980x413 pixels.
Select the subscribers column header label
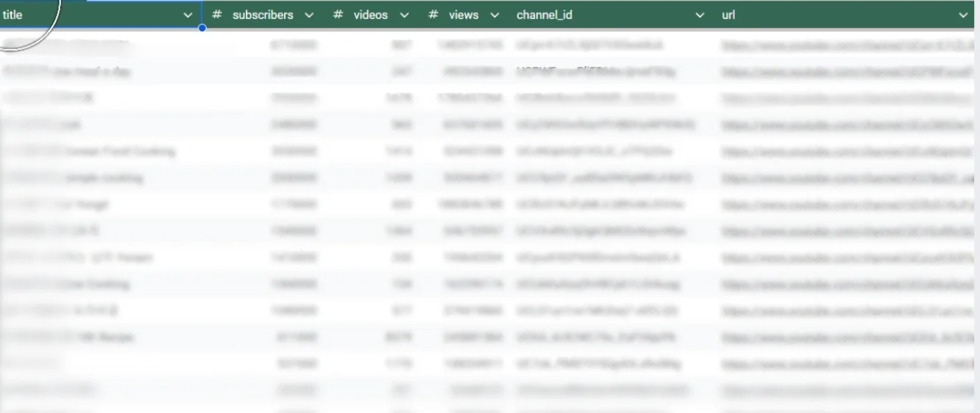(263, 15)
